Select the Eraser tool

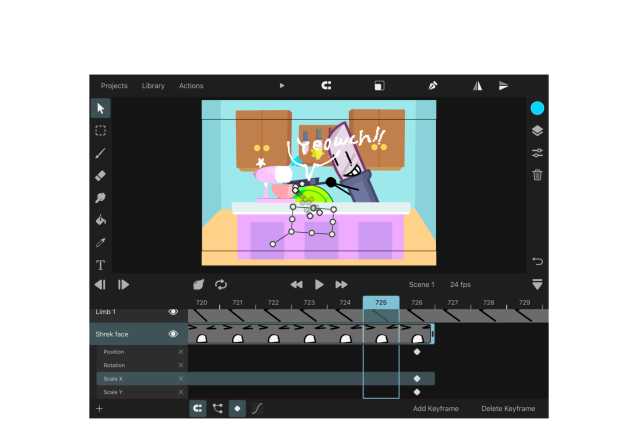(101, 175)
